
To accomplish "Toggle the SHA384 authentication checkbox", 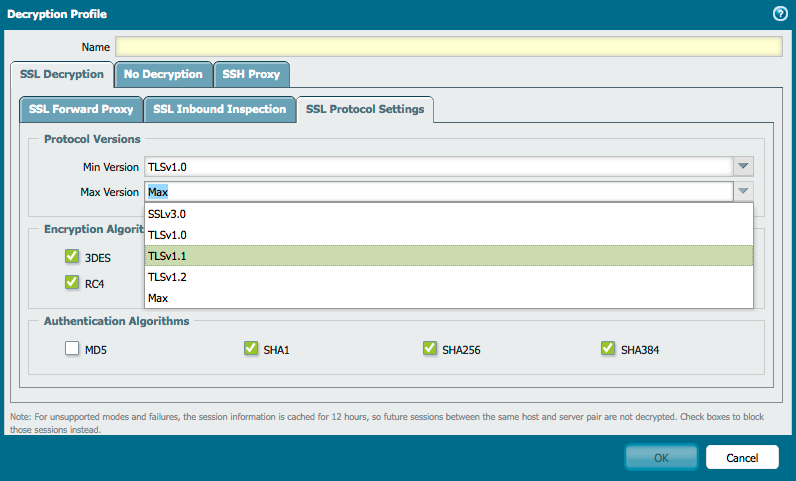I will 608,348.
